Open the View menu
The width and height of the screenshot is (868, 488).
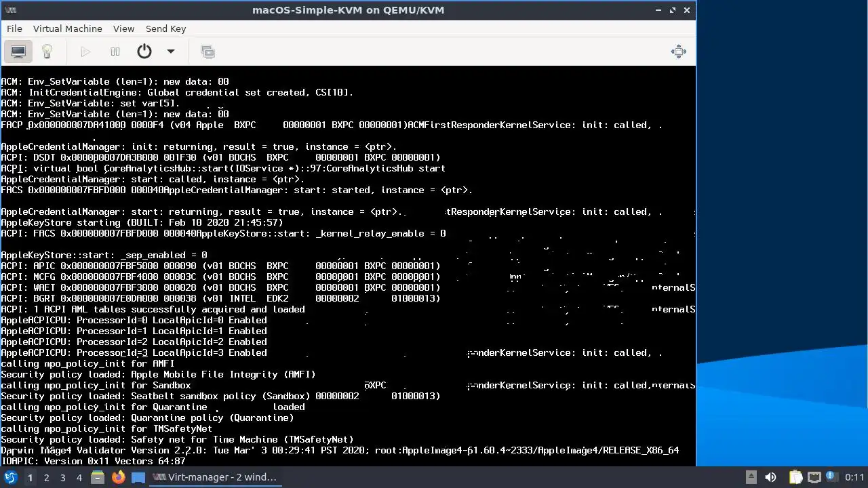(x=123, y=28)
